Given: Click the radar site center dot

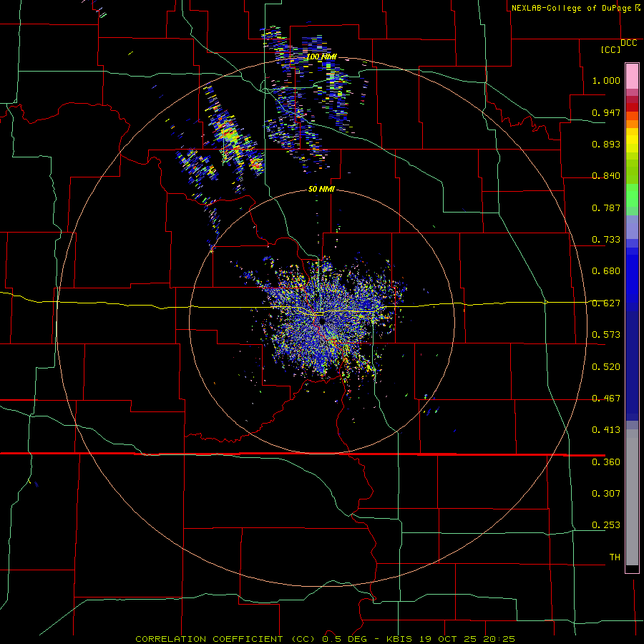Looking at the screenshot, I should (322, 321).
